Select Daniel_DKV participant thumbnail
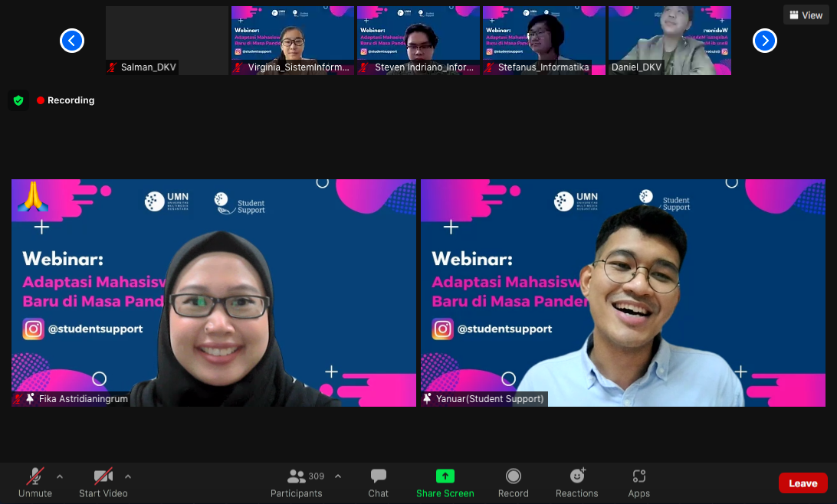 click(x=669, y=41)
